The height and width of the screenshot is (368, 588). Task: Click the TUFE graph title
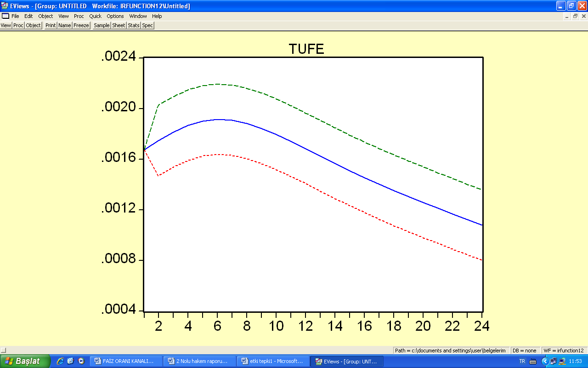[306, 49]
